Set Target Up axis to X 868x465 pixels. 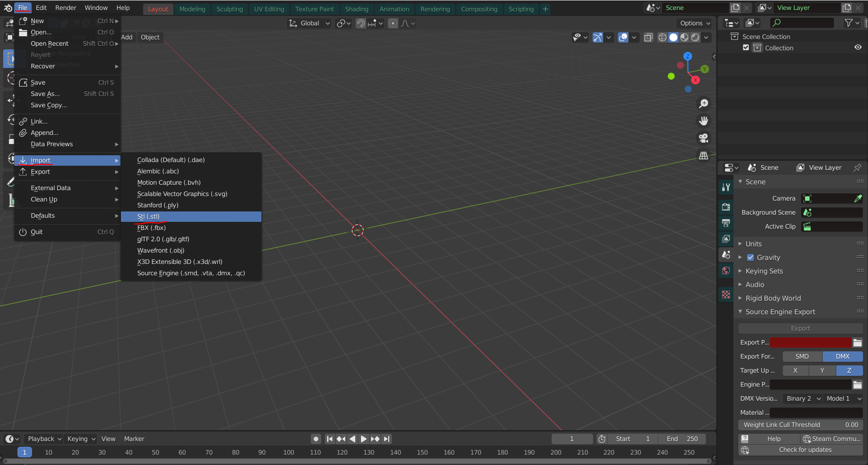[x=796, y=370]
